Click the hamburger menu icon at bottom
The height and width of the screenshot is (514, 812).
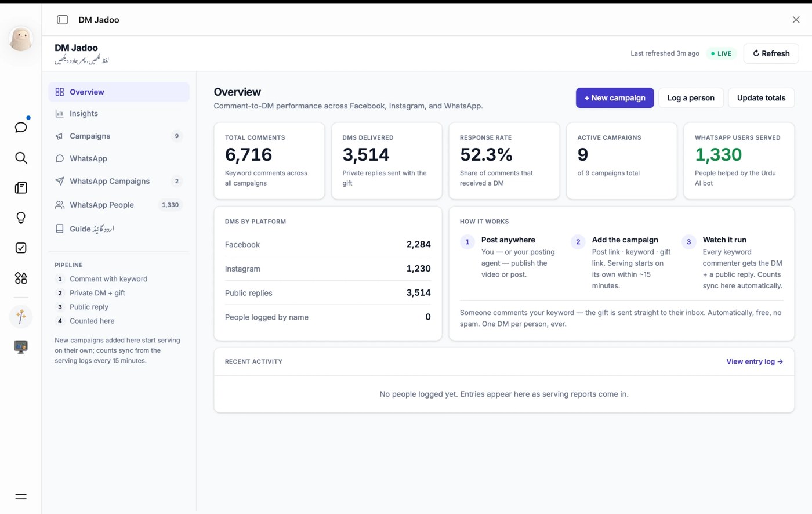[x=21, y=497]
